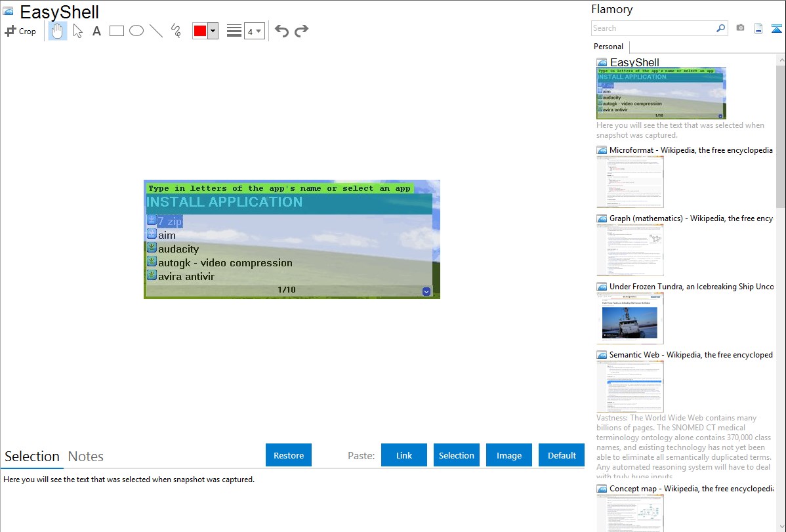Click the icon beside Under Frozen Tundra title

coord(602,286)
